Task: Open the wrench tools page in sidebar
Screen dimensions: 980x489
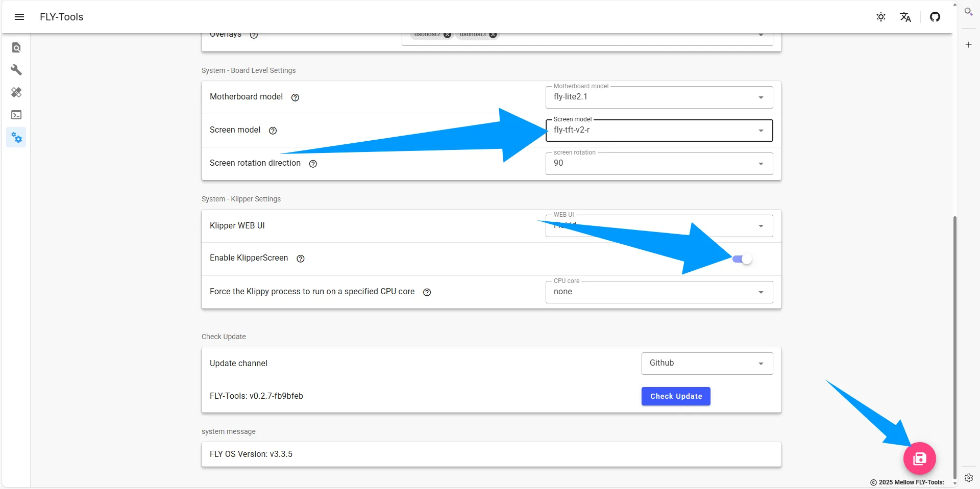Action: [16, 70]
